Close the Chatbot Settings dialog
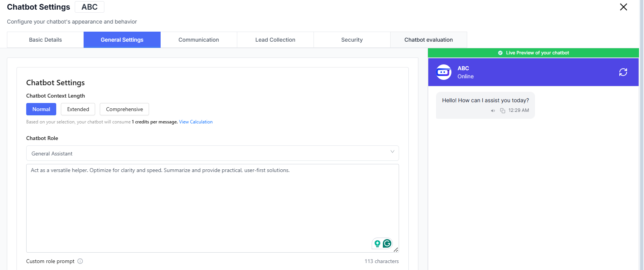 coord(623,7)
